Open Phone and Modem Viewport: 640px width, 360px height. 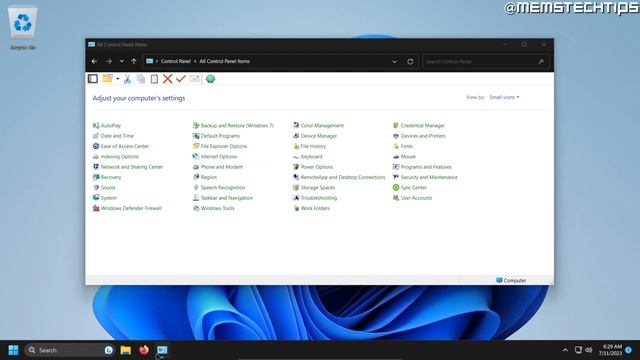pyautogui.click(x=218, y=167)
